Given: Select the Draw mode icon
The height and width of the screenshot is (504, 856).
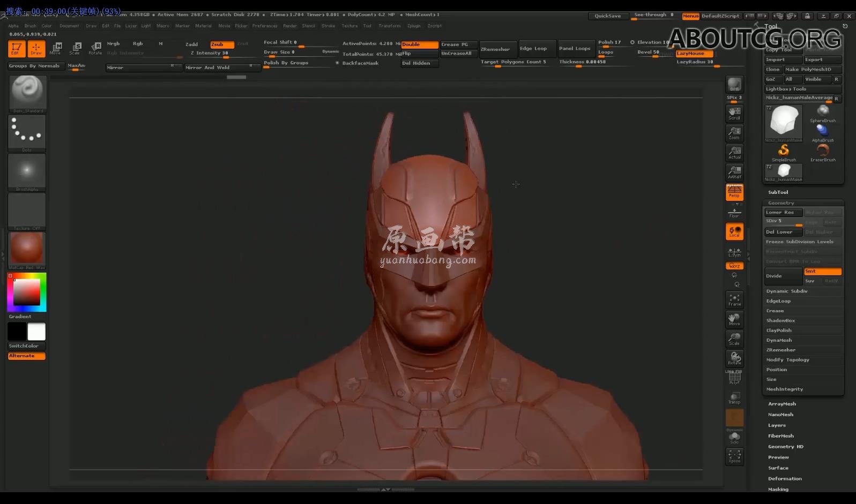Looking at the screenshot, I should 36,48.
